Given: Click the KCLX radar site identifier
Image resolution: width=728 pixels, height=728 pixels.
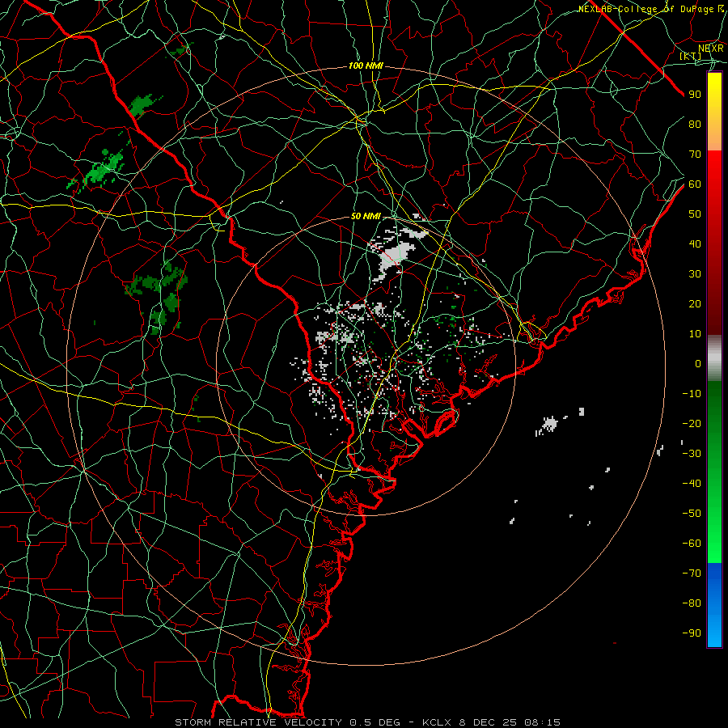Looking at the screenshot, I should [438, 722].
